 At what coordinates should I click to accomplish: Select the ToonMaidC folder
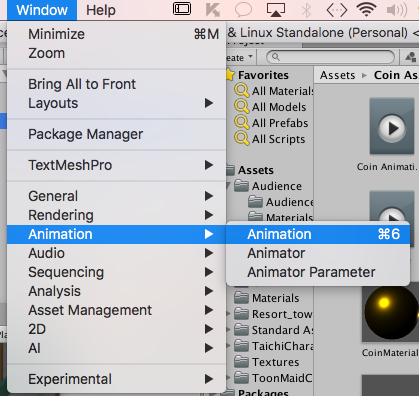pos(273,378)
